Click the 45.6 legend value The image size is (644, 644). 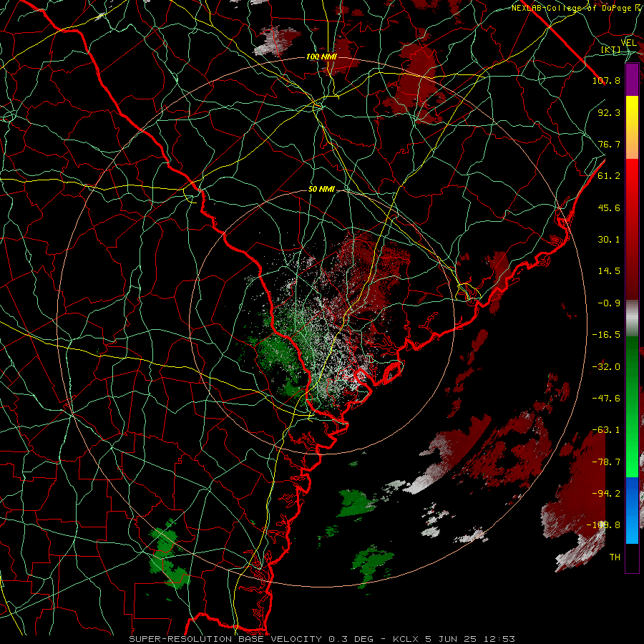[609, 208]
